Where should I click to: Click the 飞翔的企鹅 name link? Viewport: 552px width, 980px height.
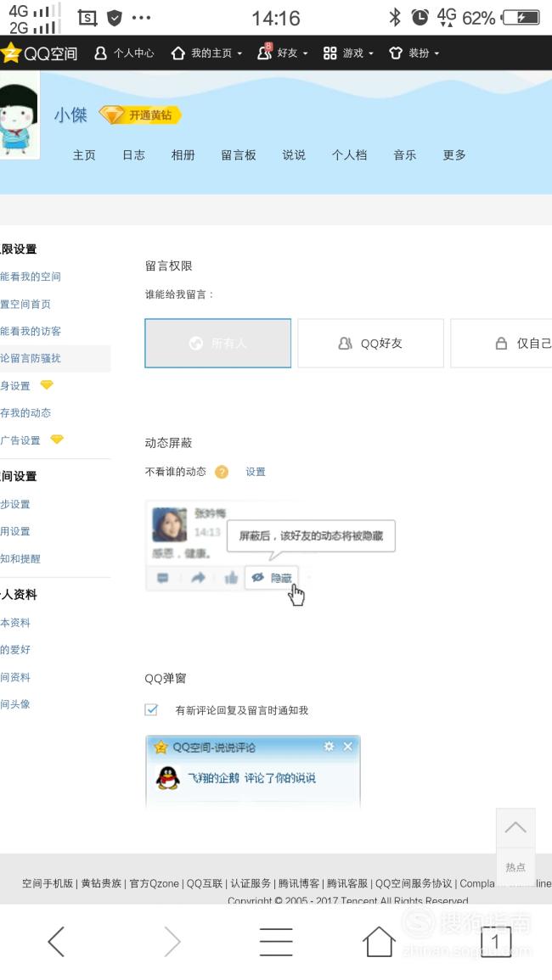tap(213, 778)
